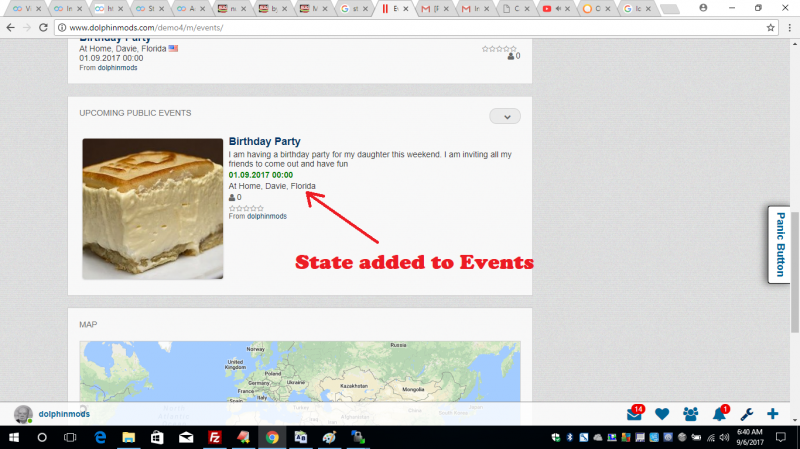Open Task View in the taskbar
Screen dimensions: 800x449
tap(70, 437)
